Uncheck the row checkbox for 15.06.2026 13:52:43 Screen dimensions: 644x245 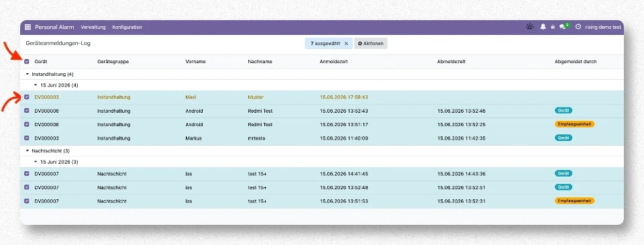pos(27,111)
